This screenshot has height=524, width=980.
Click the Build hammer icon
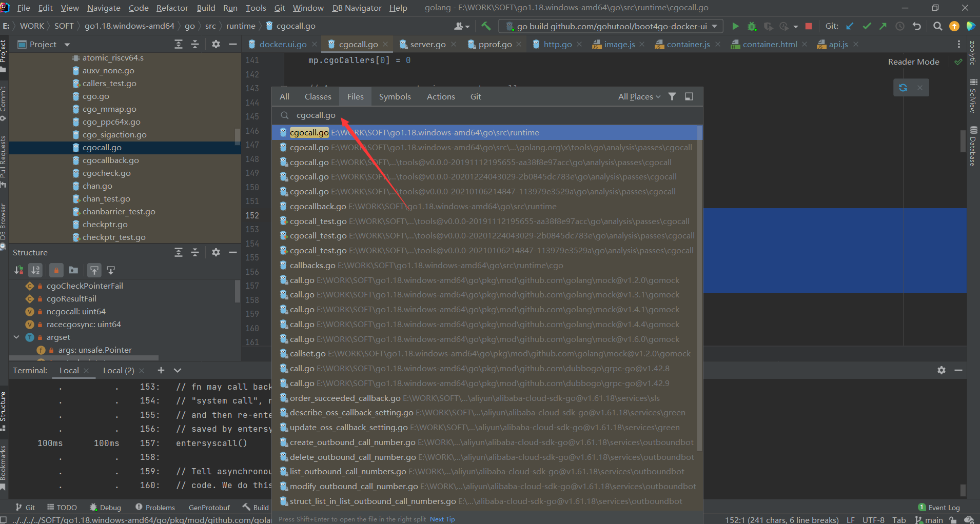(486, 26)
